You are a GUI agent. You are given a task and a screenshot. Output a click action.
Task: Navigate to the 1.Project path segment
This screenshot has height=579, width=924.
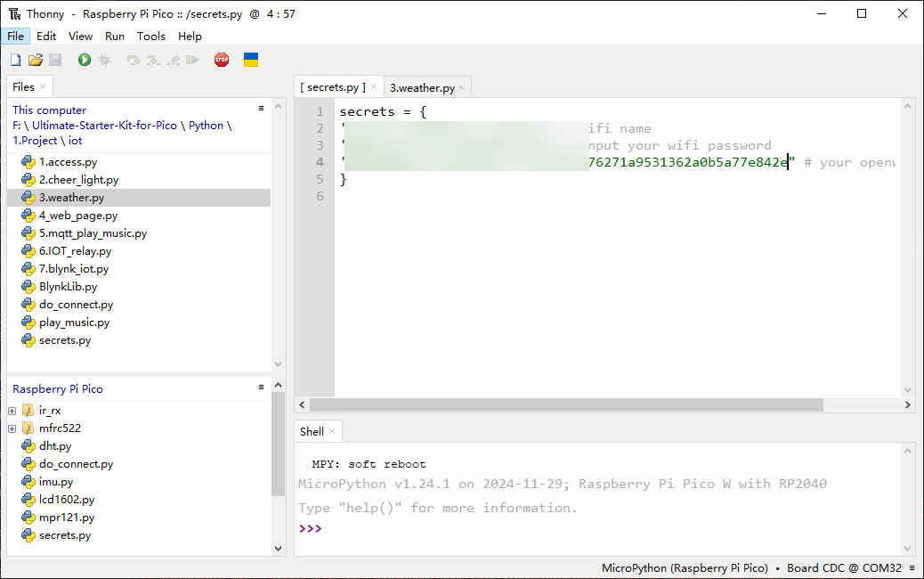[x=35, y=141]
